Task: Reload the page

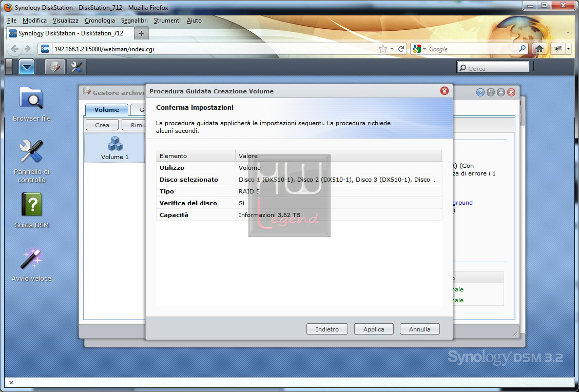Action: (x=401, y=49)
